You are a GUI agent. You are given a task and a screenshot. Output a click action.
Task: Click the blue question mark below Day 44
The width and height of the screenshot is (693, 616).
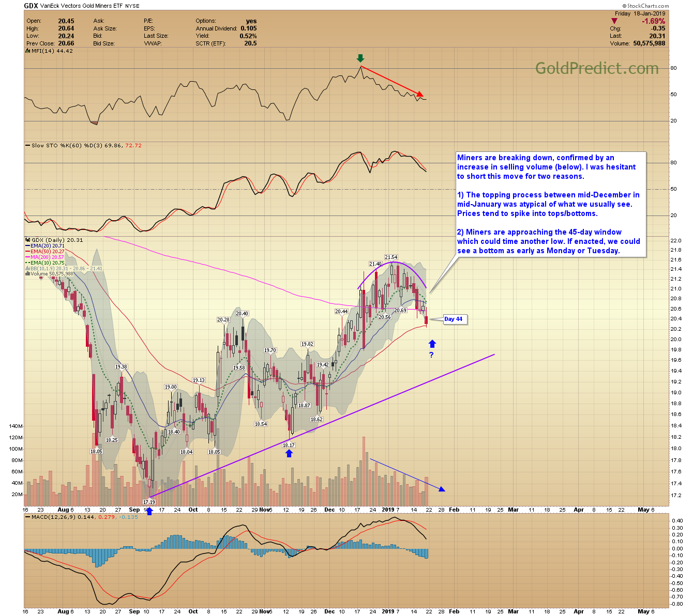coord(431,355)
